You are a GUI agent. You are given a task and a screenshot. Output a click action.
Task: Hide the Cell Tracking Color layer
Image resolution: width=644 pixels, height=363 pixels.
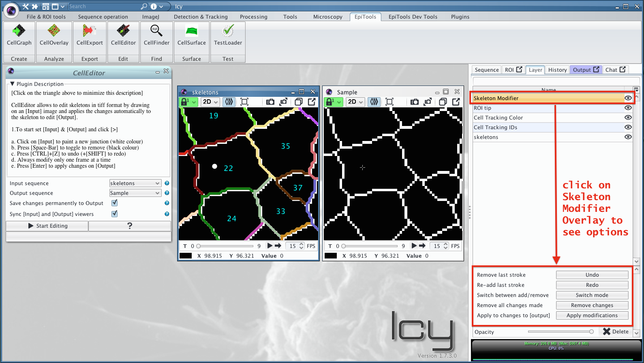tap(628, 117)
